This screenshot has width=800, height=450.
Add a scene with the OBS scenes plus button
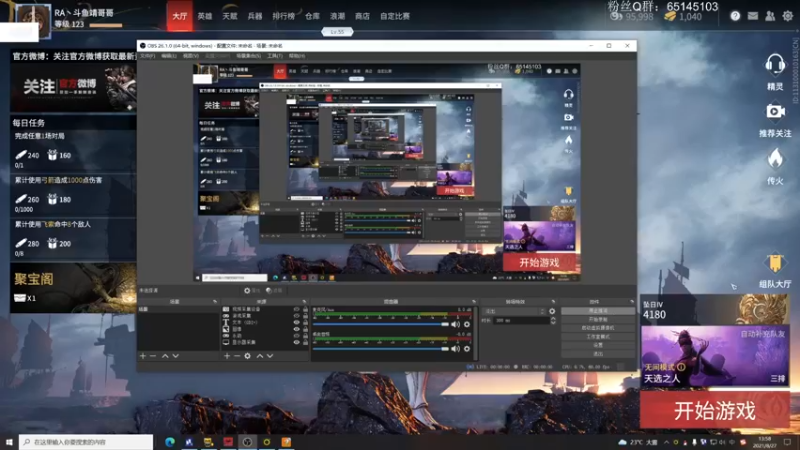coord(143,356)
